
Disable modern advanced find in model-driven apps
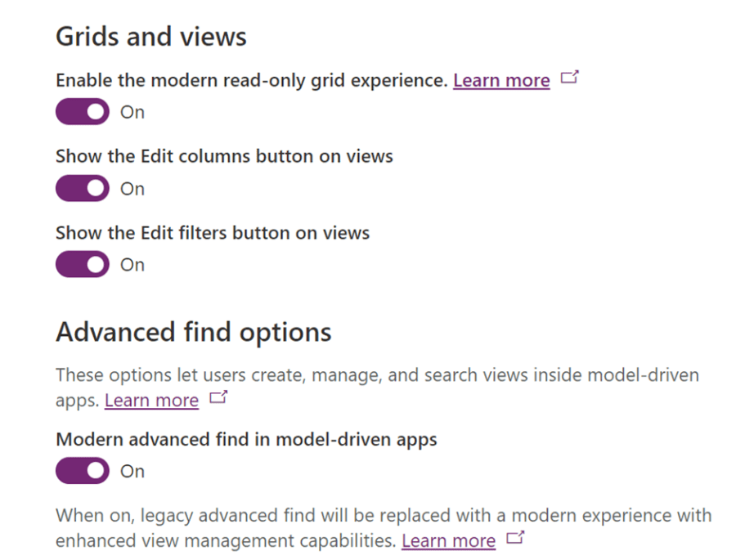[82, 471]
